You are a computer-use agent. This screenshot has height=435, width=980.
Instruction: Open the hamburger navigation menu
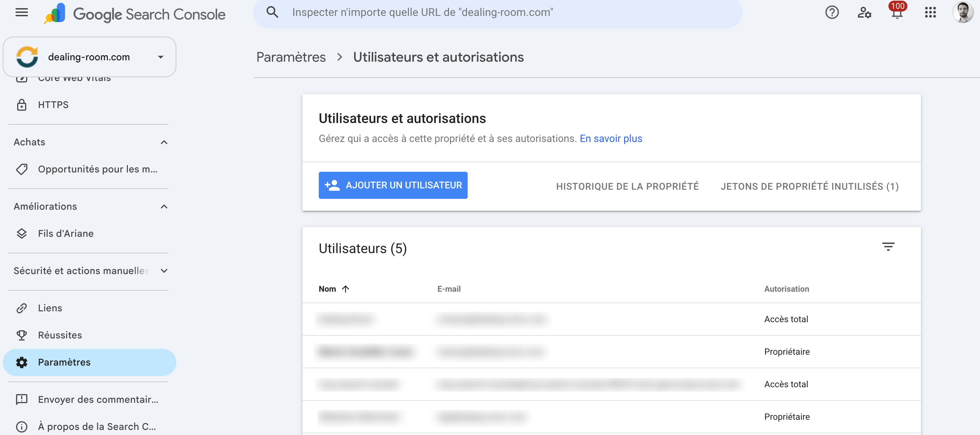tap(22, 13)
